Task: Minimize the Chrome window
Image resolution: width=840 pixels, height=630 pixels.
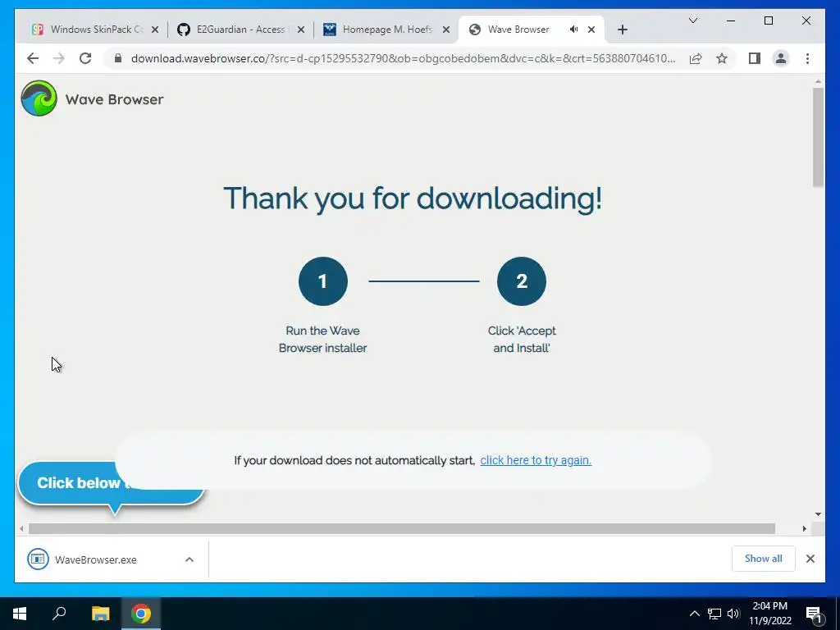Action: (731, 21)
